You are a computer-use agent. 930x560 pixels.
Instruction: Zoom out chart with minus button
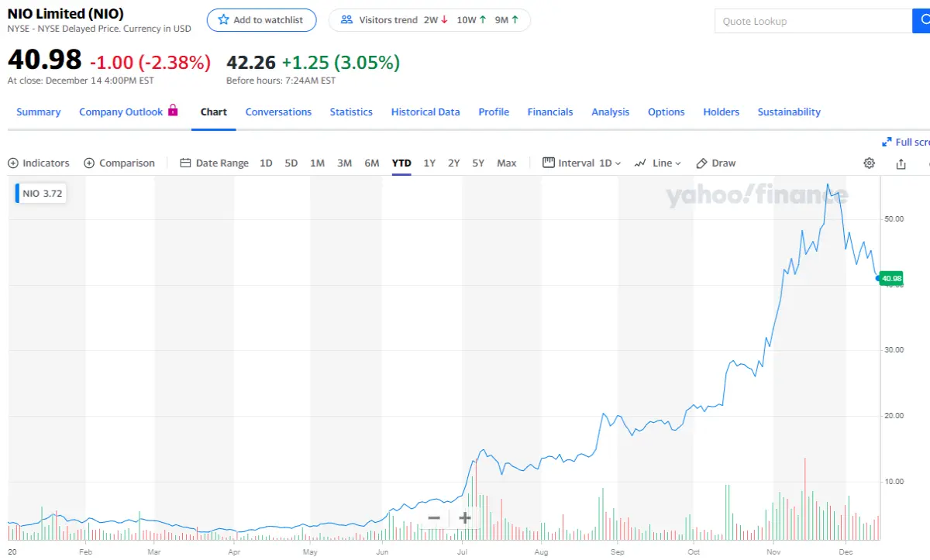click(434, 518)
